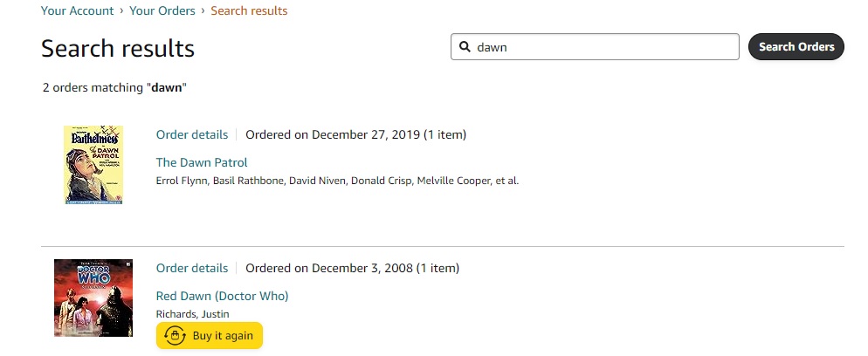Open Order details for The Dawn Patrol
Image resolution: width=868 pixels, height=356 pixels.
click(x=192, y=134)
